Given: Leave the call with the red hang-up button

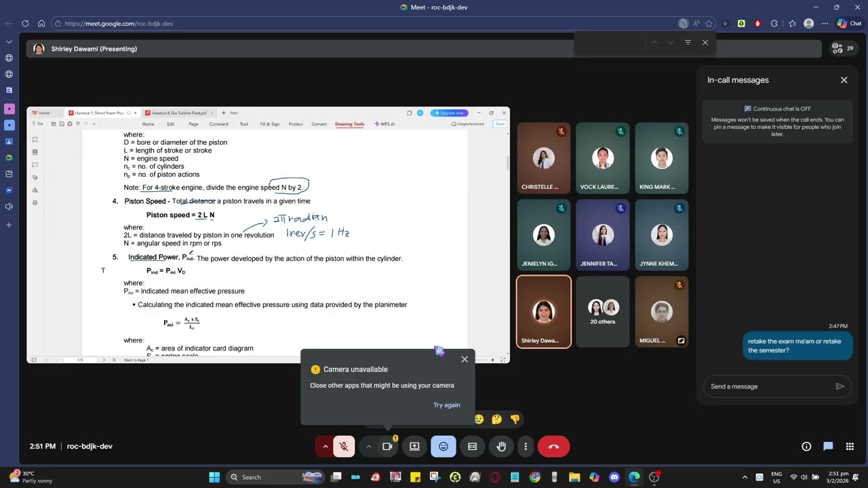Looking at the screenshot, I should point(553,447).
